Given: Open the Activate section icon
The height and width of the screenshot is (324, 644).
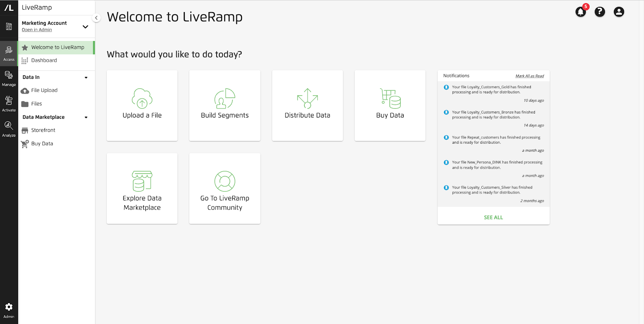Looking at the screenshot, I should click(x=9, y=104).
